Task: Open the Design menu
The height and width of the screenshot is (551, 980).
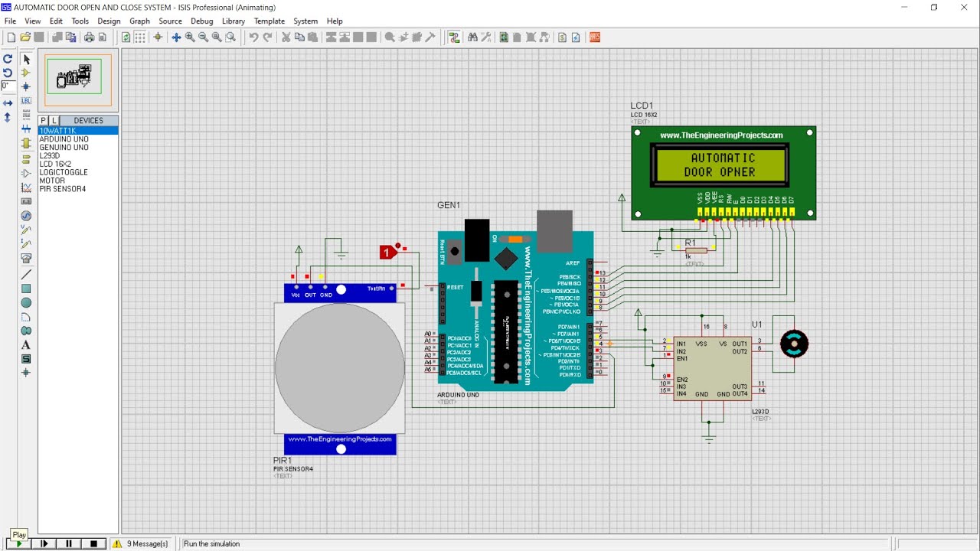Action: [x=109, y=21]
